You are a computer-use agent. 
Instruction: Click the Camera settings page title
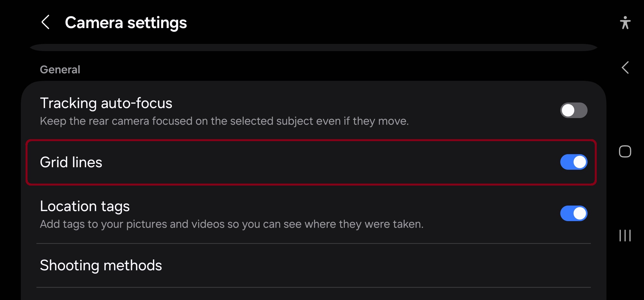[126, 22]
